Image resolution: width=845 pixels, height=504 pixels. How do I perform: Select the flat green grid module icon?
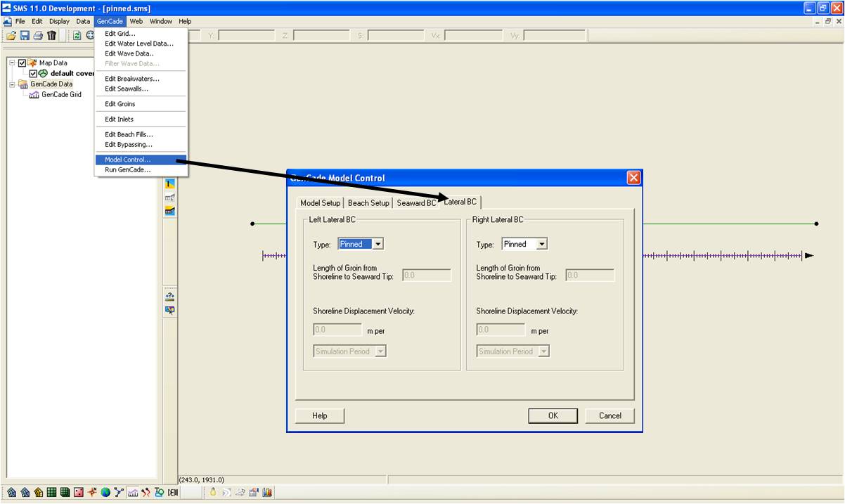51,492
